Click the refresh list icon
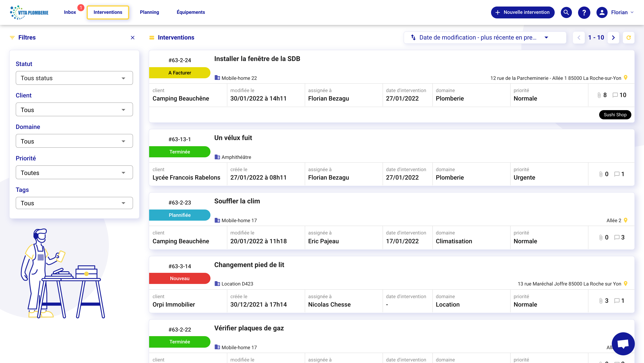This screenshot has width=644, height=363. (628, 38)
